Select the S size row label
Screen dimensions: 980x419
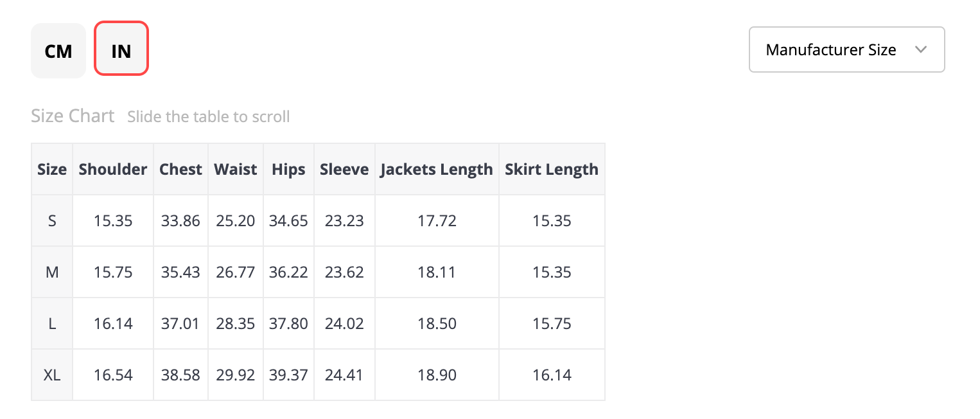(52, 220)
